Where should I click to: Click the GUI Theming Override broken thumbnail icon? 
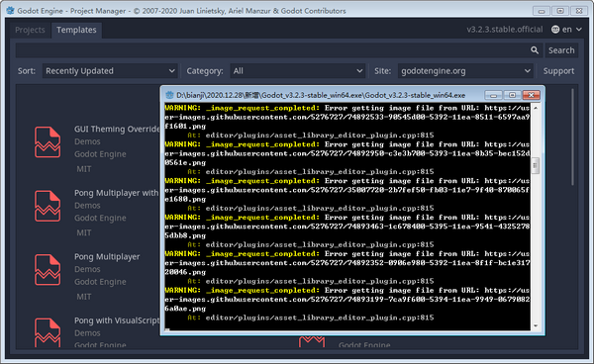(48, 141)
